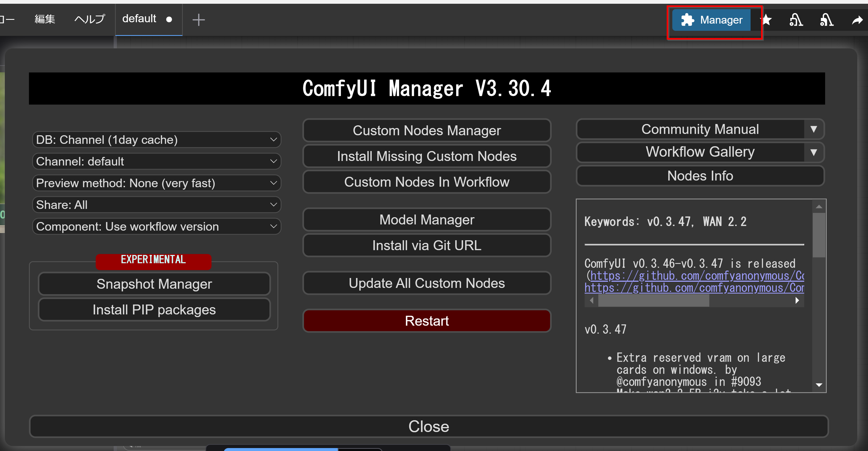Viewport: 868px width, 451px height.
Task: Click the 'v0.3.47' heading in news
Action: 606,329
